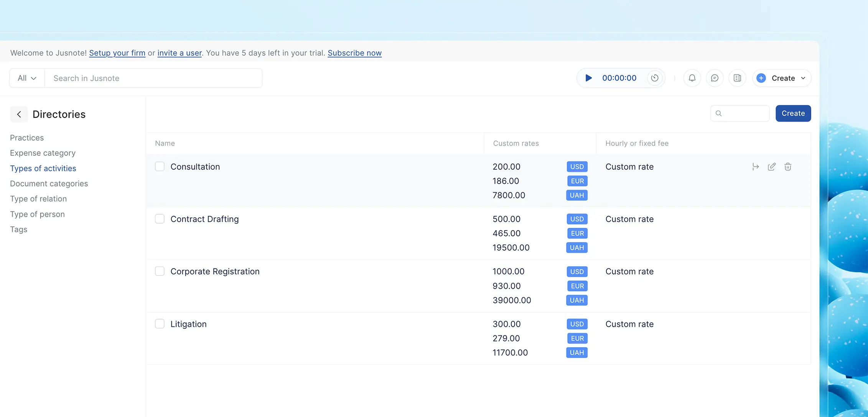This screenshot has width=868, height=417.
Task: Click the EUR badge for 279.00
Action: coord(577,338)
